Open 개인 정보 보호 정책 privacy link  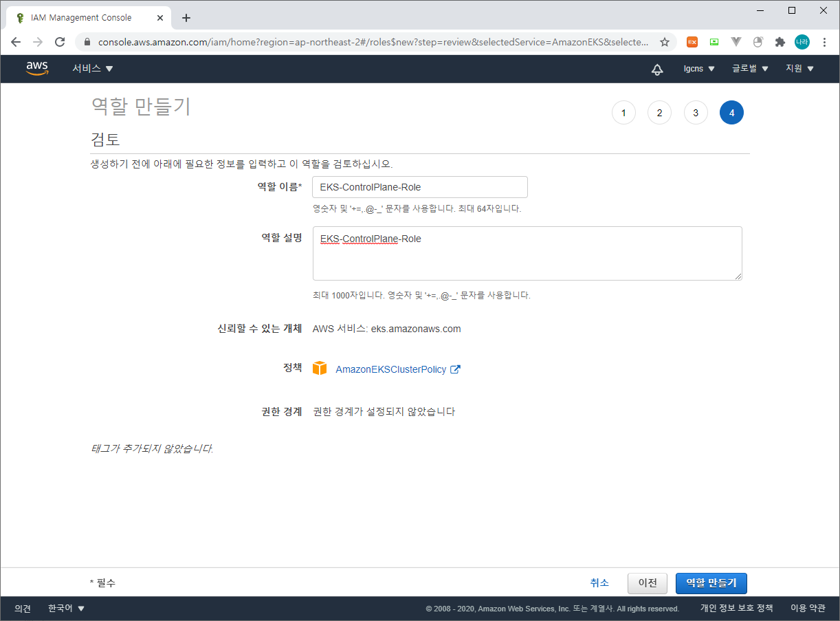pyautogui.click(x=736, y=609)
